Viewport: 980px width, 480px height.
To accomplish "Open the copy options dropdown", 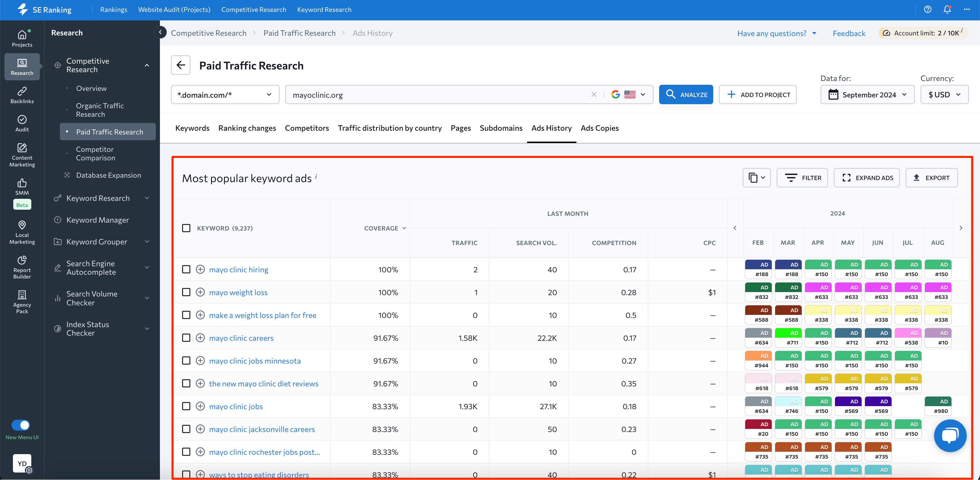I will click(756, 178).
